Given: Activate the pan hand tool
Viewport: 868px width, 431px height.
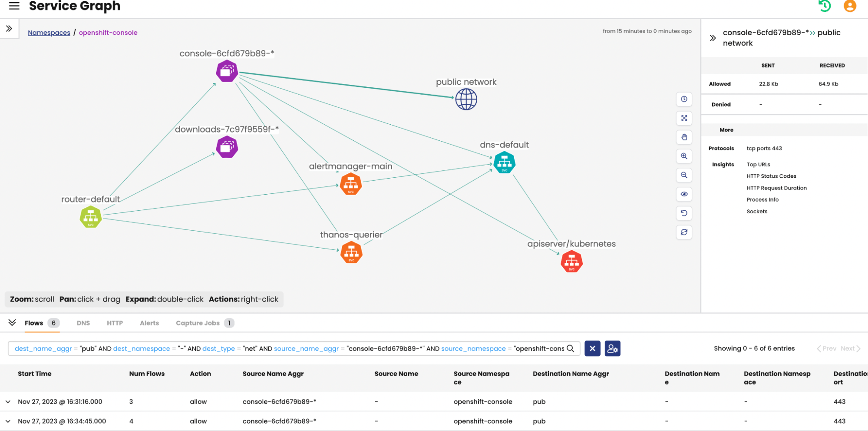Looking at the screenshot, I should 684,137.
